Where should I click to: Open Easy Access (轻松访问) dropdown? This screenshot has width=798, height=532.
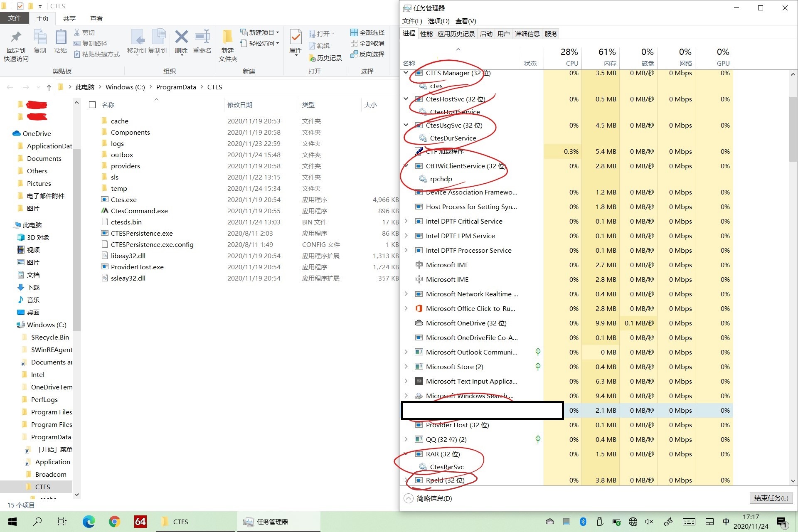pos(259,43)
